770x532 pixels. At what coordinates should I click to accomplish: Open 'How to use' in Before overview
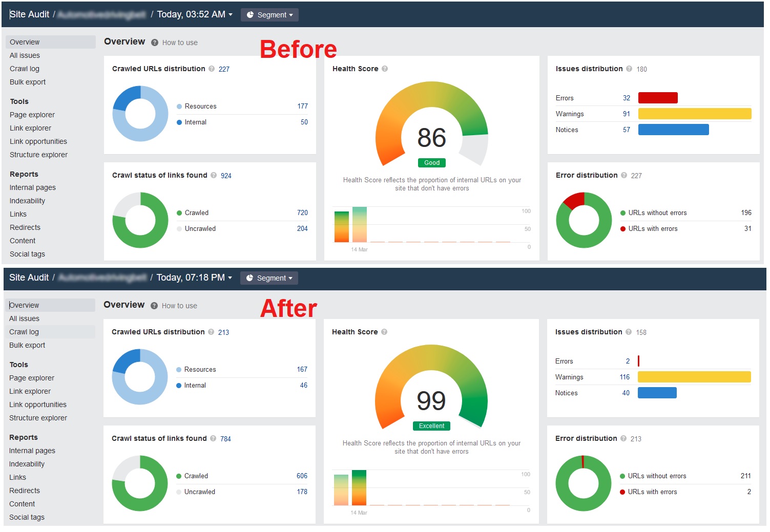click(180, 42)
